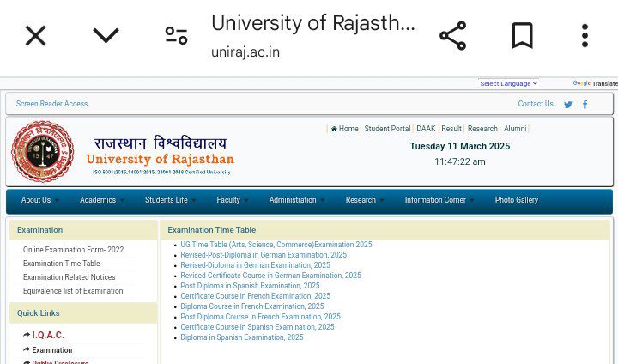Tap the share icon
The height and width of the screenshot is (364, 618).
click(452, 36)
